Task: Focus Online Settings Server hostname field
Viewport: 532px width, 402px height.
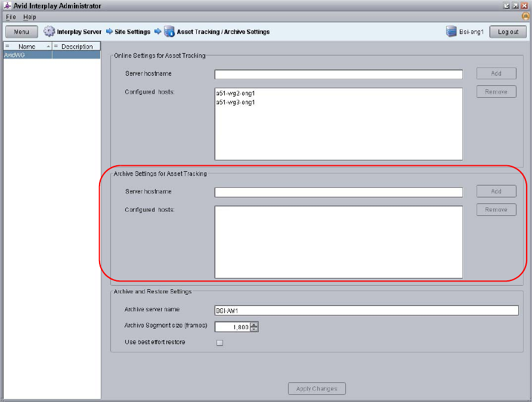Action: coord(339,75)
